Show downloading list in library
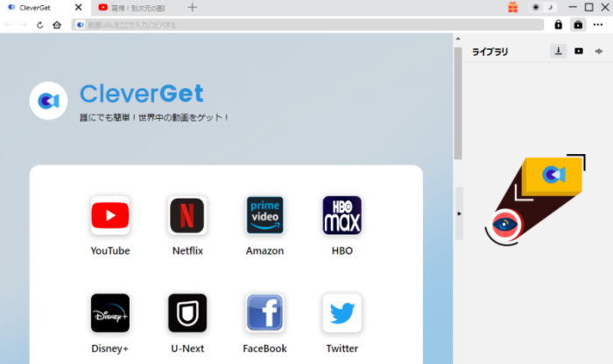 click(x=559, y=51)
